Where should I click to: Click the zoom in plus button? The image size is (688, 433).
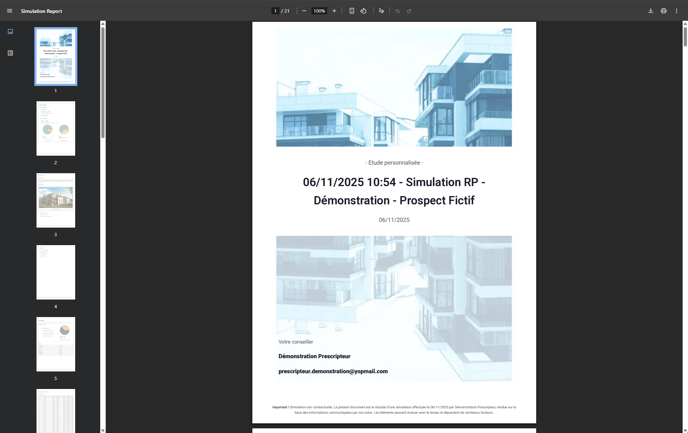click(x=334, y=11)
